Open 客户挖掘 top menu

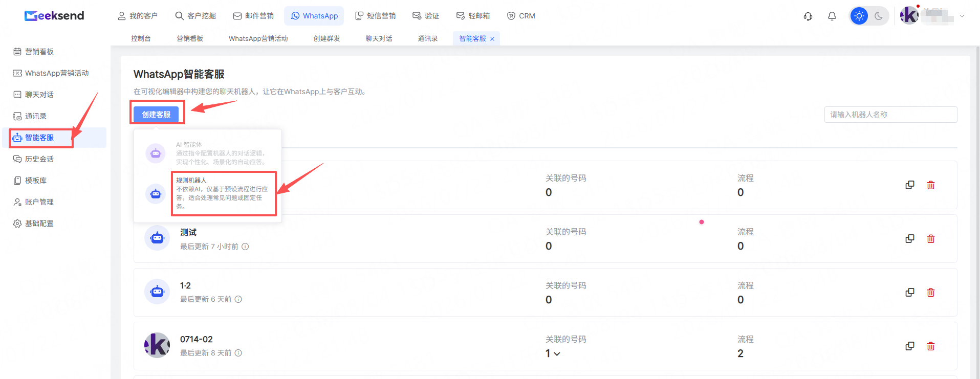(x=195, y=16)
